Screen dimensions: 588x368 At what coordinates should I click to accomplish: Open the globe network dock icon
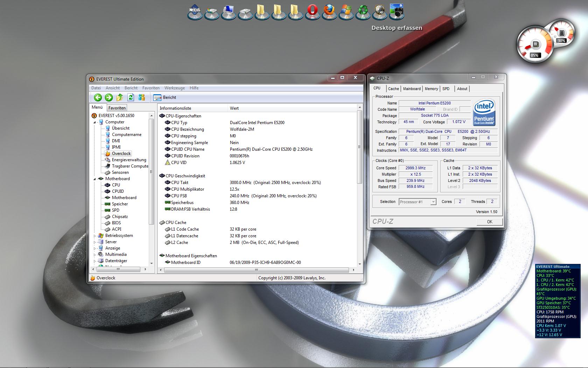pos(379,12)
